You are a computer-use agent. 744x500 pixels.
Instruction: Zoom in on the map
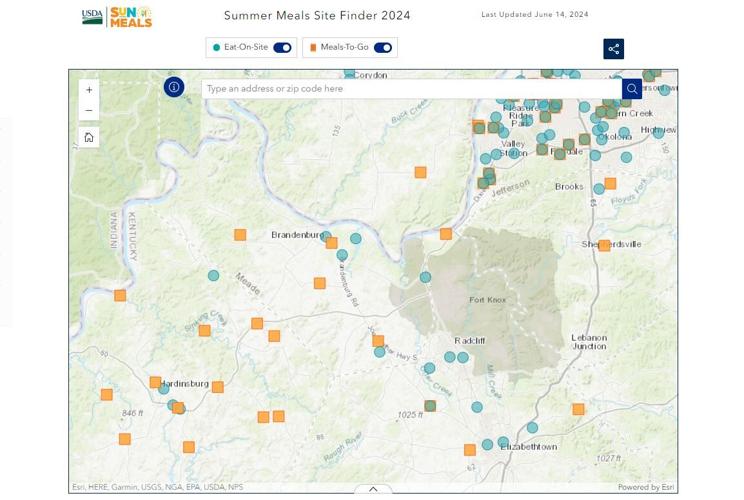point(89,90)
